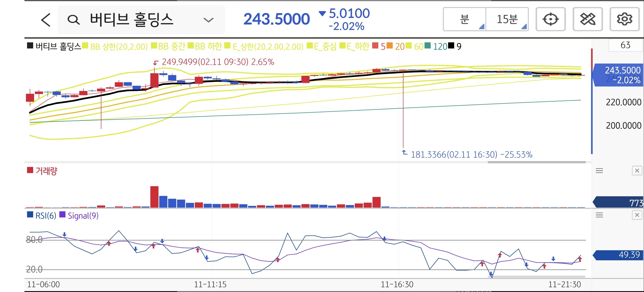Open the 15분 interval dropdown

pyautogui.click(x=507, y=19)
